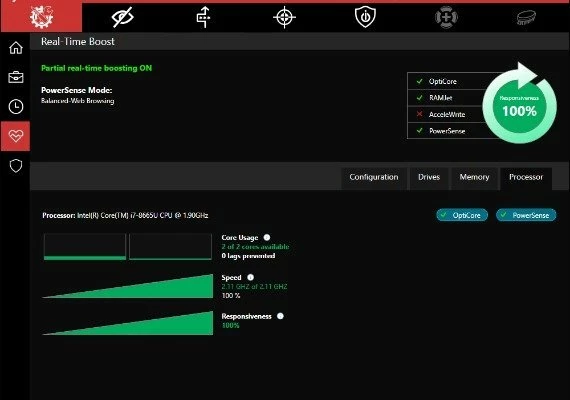
Task: Toggle the OptiCore pill button
Action: click(462, 215)
